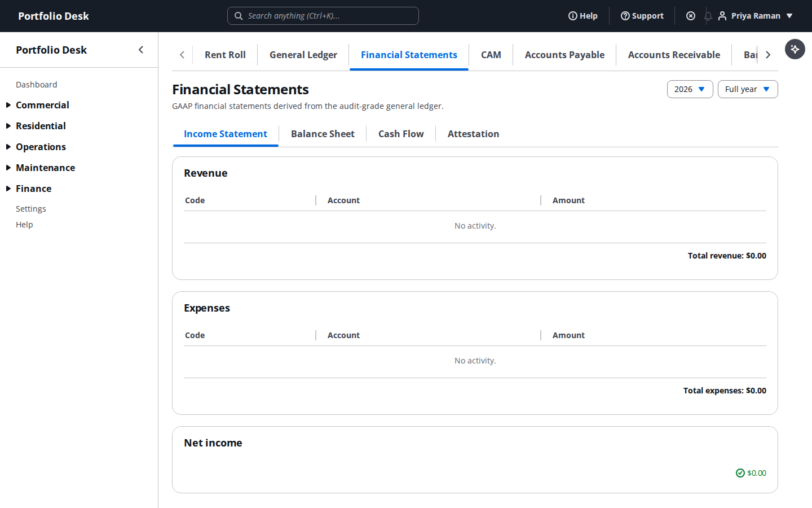Open the Priya Raman user menu
The height and width of the screenshot is (508, 812).
pos(756,16)
